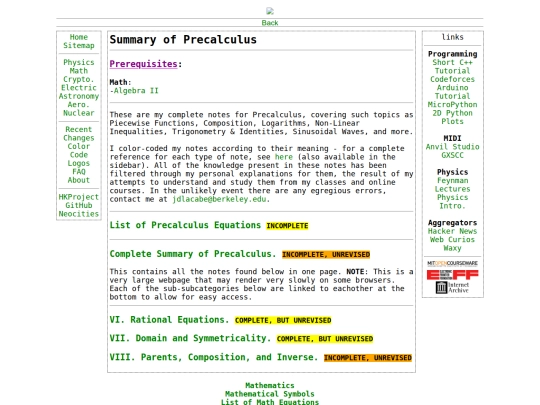Image resolution: width=540 pixels, height=405 pixels.
Task: Navigate to the Physics section in left sidebar
Action: (x=79, y=62)
